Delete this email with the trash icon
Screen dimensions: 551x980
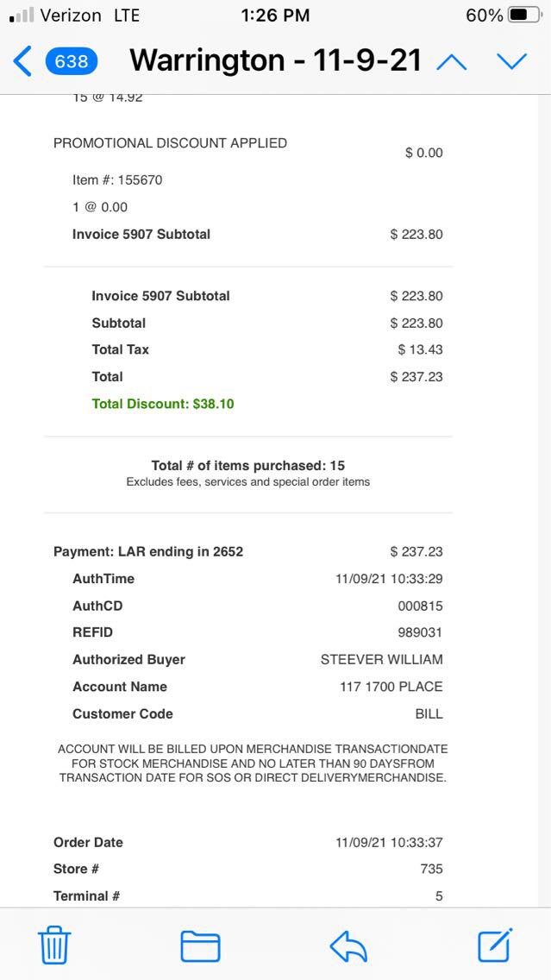click(55, 946)
